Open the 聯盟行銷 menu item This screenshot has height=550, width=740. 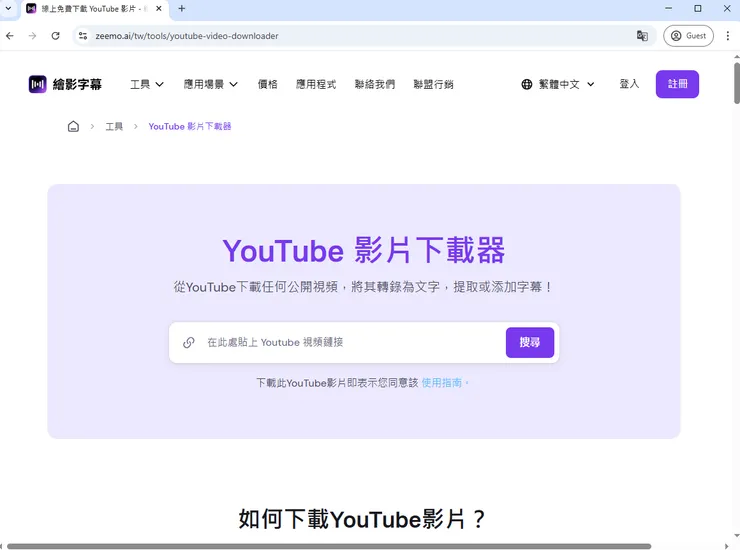pyautogui.click(x=433, y=85)
